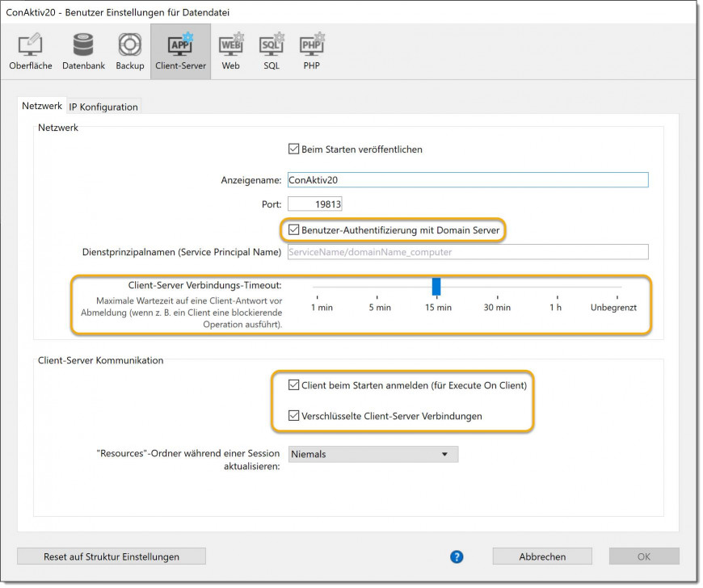This screenshot has height=588, width=703.
Task: Expand the Resources-Ordner dropdown showing Niemals
Action: (x=372, y=454)
